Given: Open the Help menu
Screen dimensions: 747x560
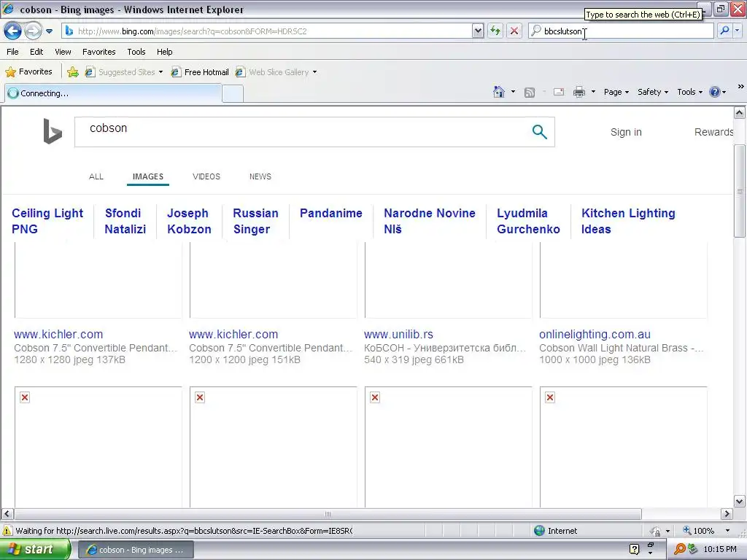Looking at the screenshot, I should click(x=164, y=52).
